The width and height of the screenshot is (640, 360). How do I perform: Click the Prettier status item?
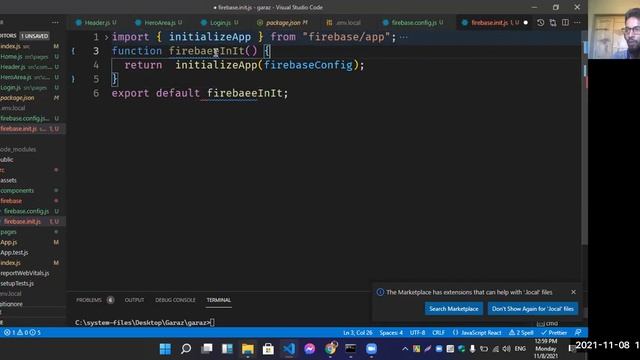[554, 333]
